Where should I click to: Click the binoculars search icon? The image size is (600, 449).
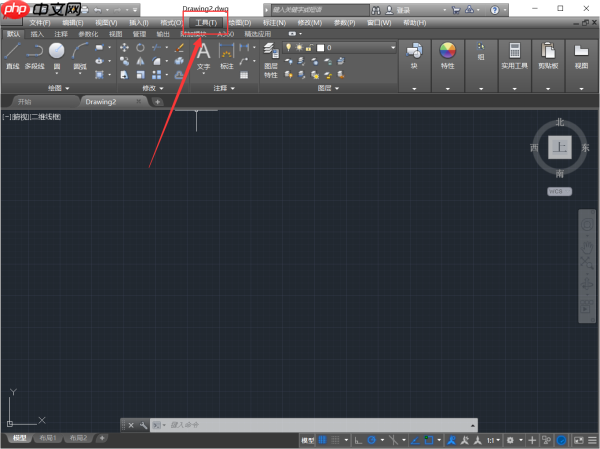click(x=376, y=10)
